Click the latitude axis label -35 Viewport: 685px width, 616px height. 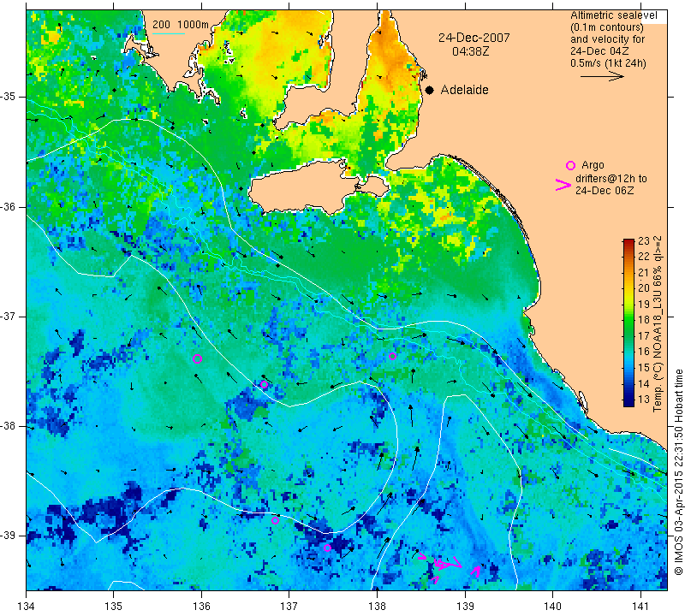point(8,97)
